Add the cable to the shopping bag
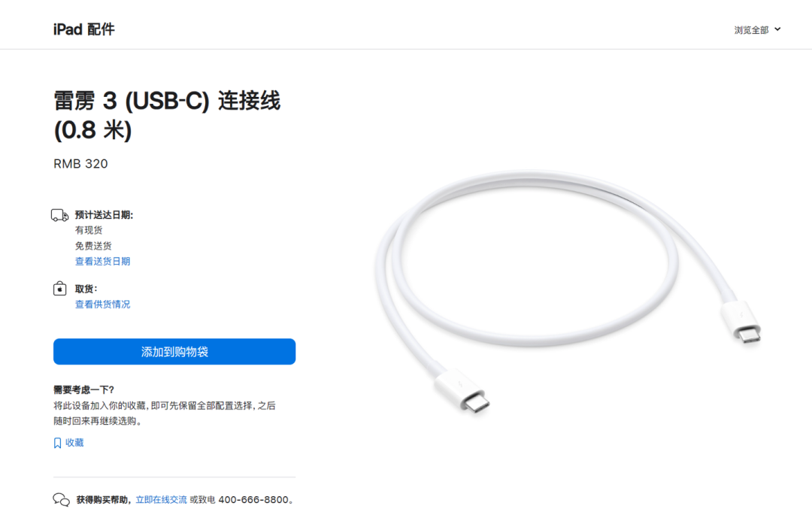This screenshot has width=812, height=512. click(174, 352)
